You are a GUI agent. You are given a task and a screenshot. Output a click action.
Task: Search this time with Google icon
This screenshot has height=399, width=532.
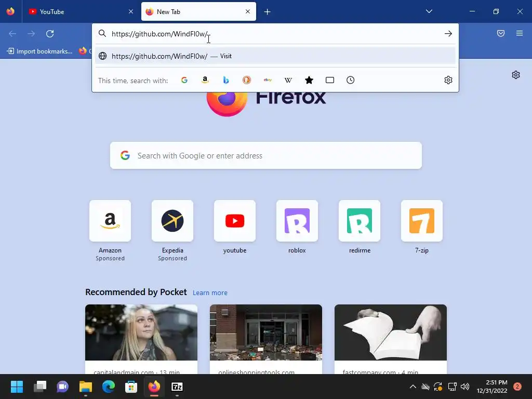[x=184, y=80]
